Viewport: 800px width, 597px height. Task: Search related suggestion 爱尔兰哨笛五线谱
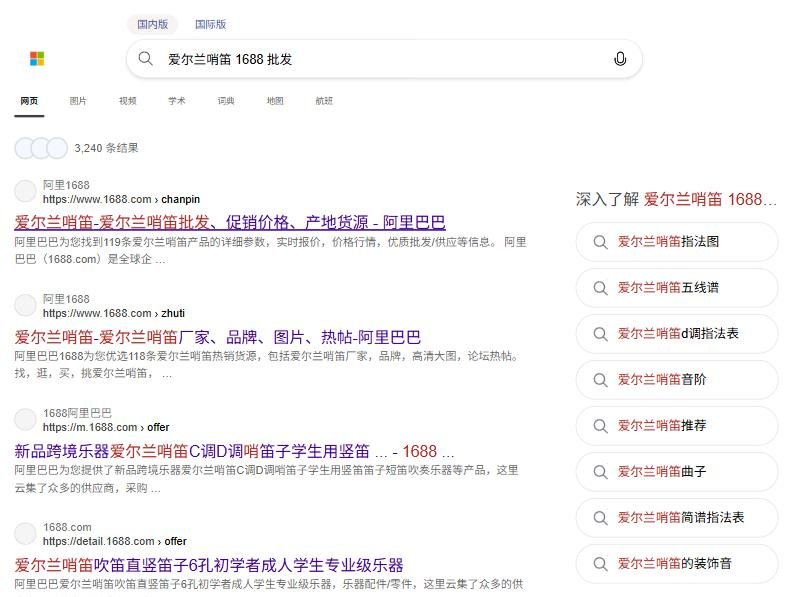677,287
